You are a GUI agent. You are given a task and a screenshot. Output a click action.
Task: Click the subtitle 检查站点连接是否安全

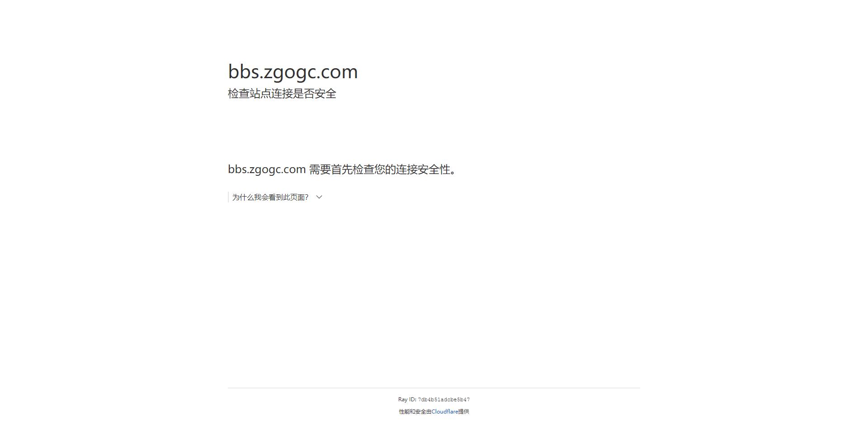pos(282,94)
